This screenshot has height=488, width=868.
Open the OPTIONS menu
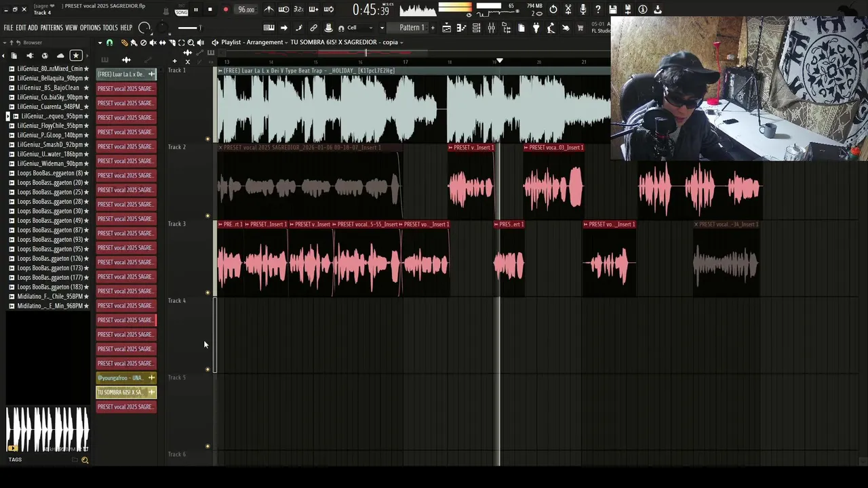(90, 28)
